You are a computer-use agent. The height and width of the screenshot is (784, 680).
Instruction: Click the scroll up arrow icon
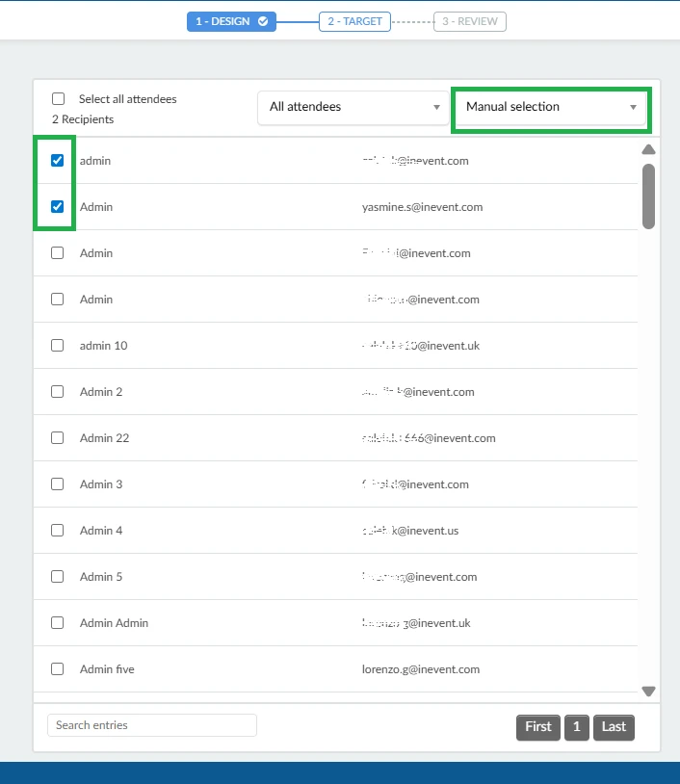pyautogui.click(x=648, y=149)
